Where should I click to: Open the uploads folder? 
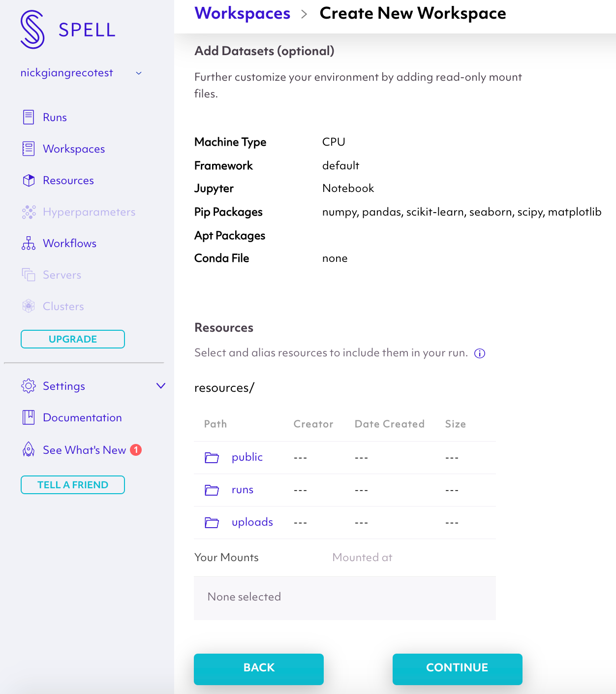pos(252,522)
